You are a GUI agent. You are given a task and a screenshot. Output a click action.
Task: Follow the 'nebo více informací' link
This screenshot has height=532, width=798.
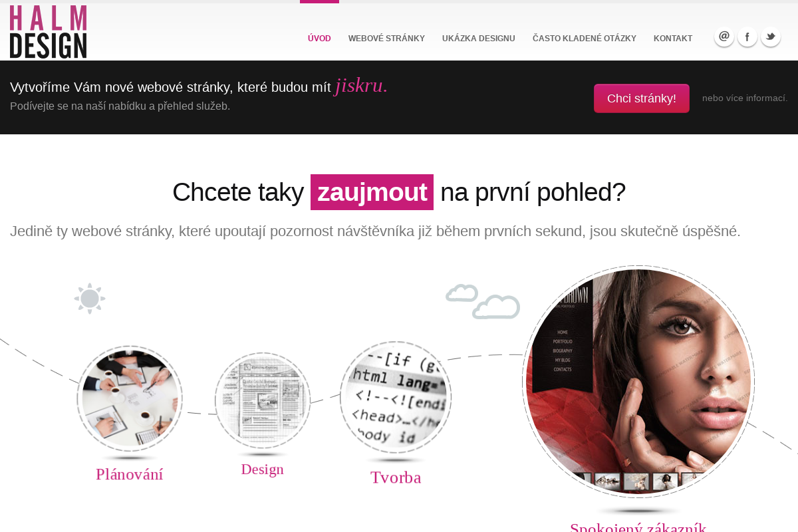pos(745,98)
